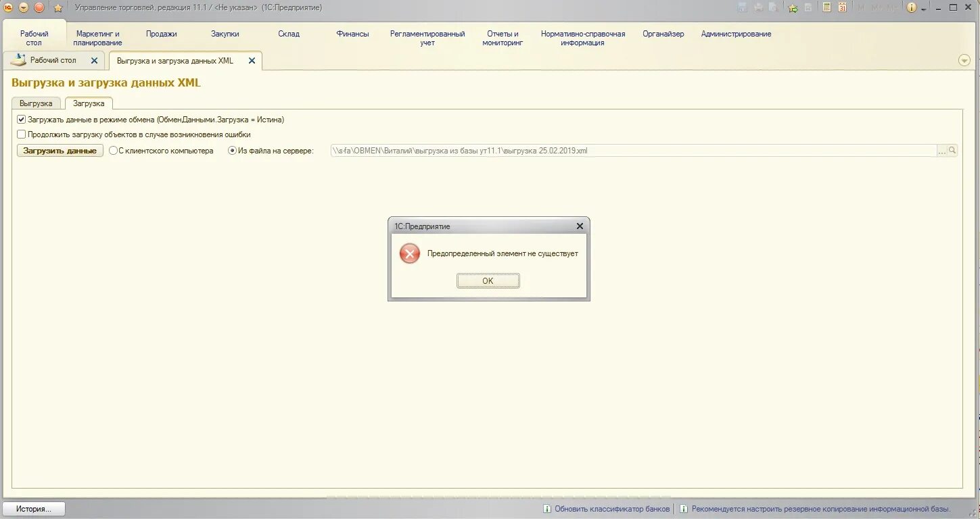Switch to the Загрузка tab
Viewport: 980px width, 519px height.
[x=89, y=103]
